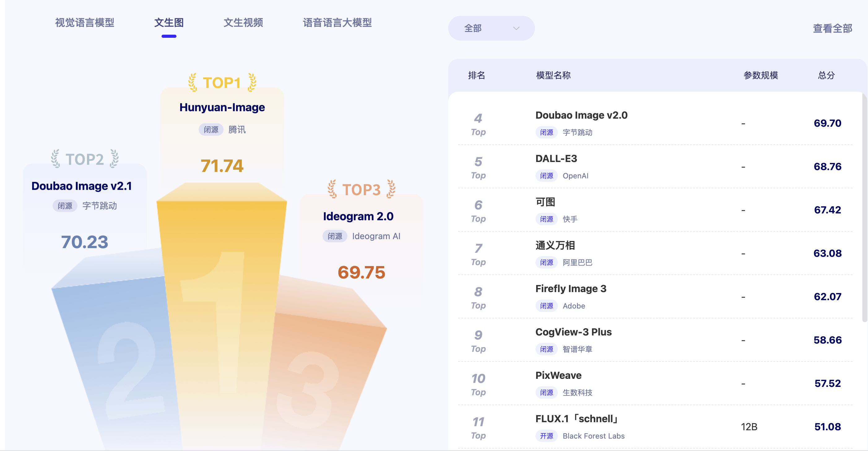The image size is (868, 451).
Task: Click the 12B parameter size value
Action: point(749,427)
